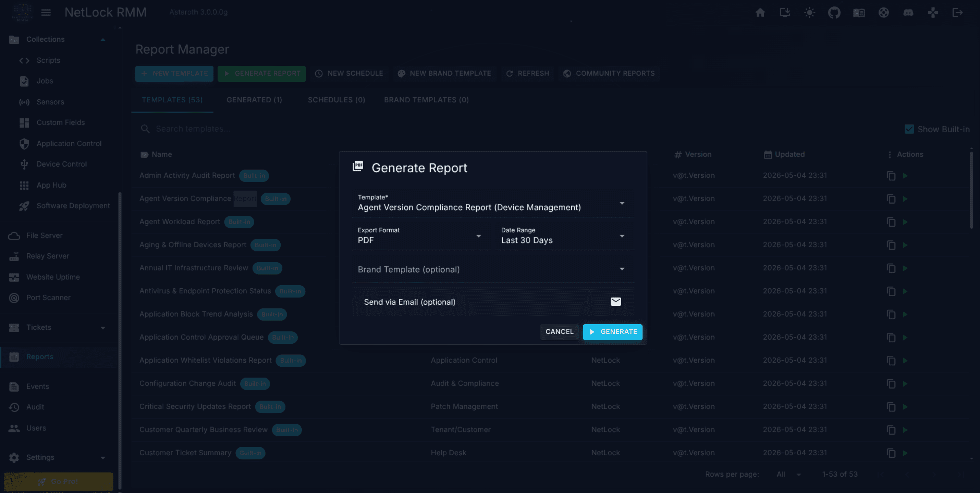Expand the Send via Email section
Viewport: 980px width, 493px height.
point(493,302)
